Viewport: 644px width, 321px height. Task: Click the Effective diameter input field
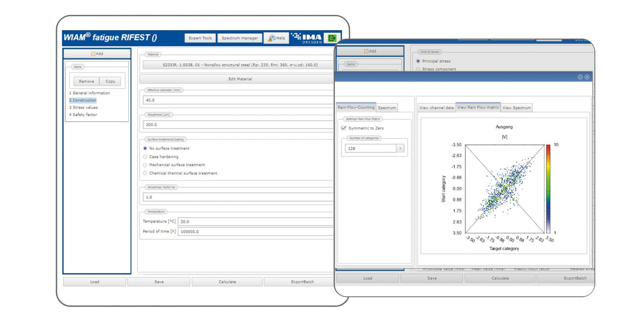(238, 100)
